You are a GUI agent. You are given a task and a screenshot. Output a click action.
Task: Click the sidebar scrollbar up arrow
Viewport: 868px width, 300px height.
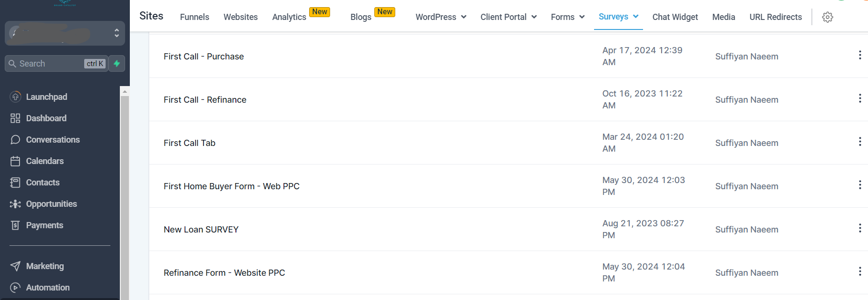pos(125,91)
